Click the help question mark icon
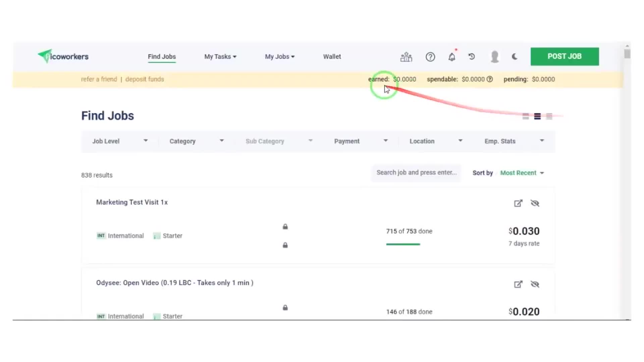 (430, 57)
